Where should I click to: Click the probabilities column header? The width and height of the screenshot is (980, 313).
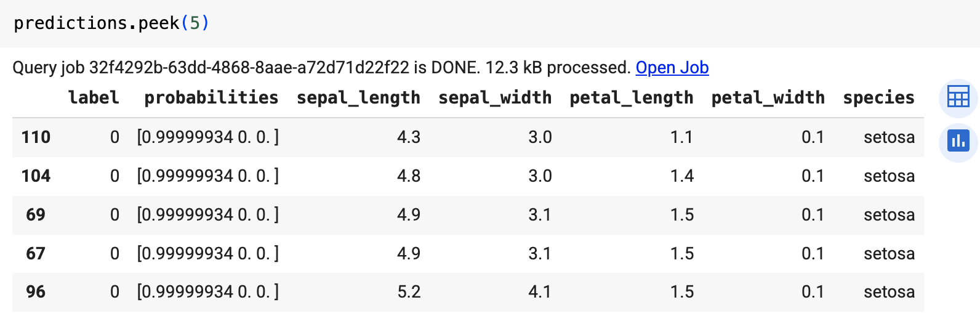(x=211, y=97)
